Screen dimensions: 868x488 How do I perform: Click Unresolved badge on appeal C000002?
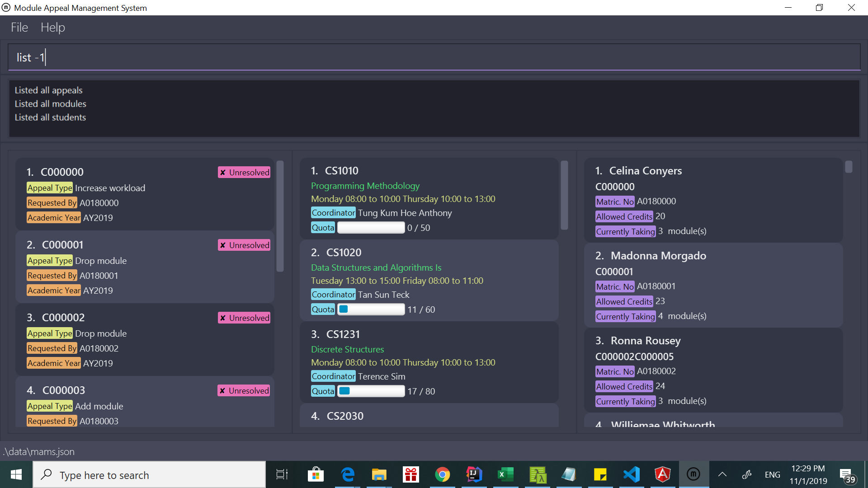click(244, 318)
